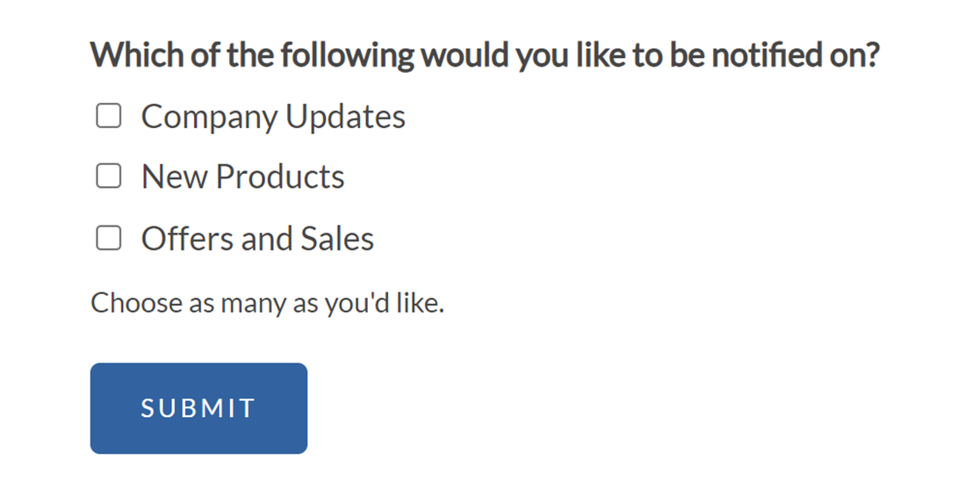Check the Company Updates checkbox

click(x=108, y=117)
